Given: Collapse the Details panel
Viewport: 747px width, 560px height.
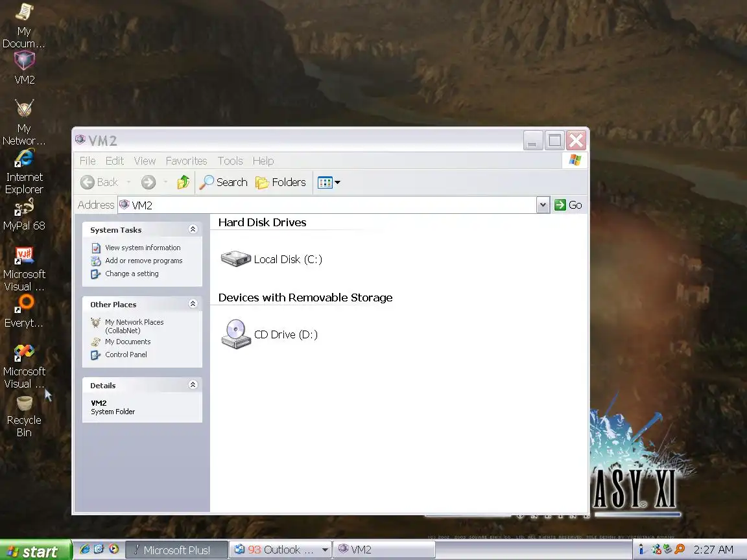Looking at the screenshot, I should click(x=193, y=385).
